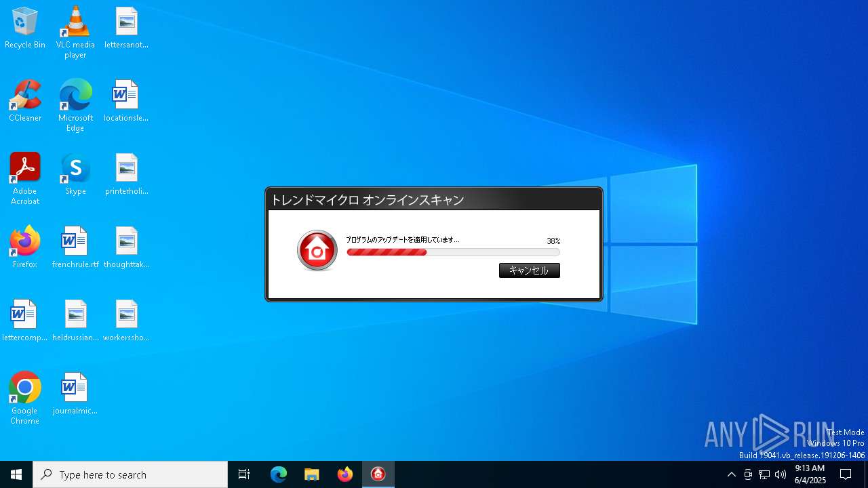This screenshot has height=488, width=868.
Task: Open Microsoft Edge from the taskbar
Action: click(279, 474)
